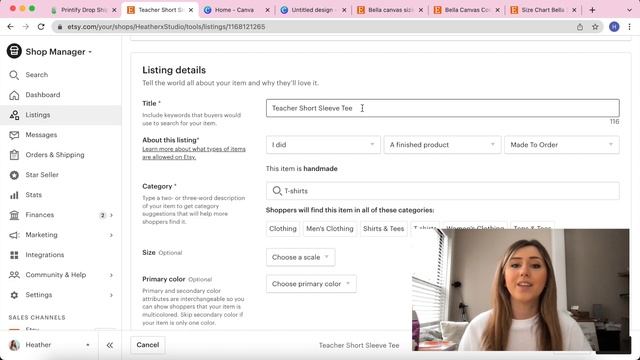Click the Category search field

(442, 191)
